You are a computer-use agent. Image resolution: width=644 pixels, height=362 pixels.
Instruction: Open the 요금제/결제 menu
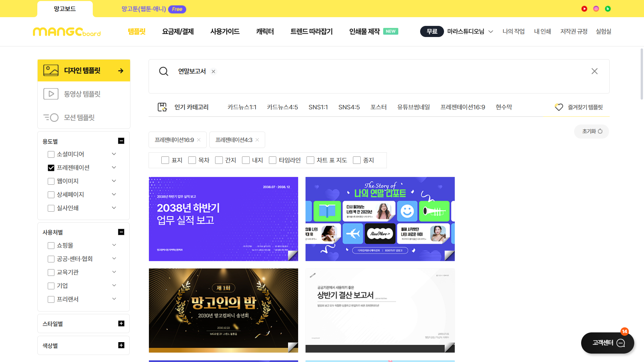[x=178, y=32]
